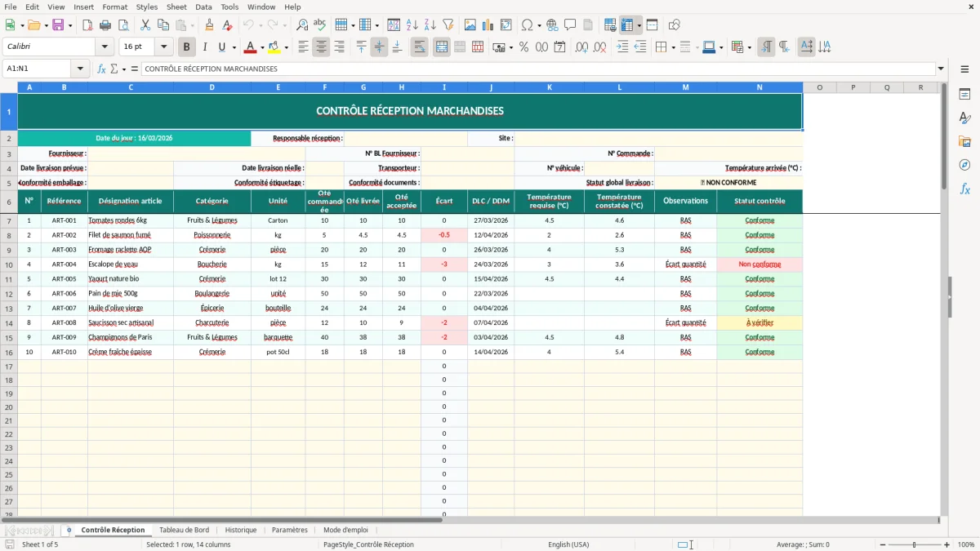Toggle Print Preview
Image resolution: width=980 pixels, height=551 pixels.
(x=122, y=25)
